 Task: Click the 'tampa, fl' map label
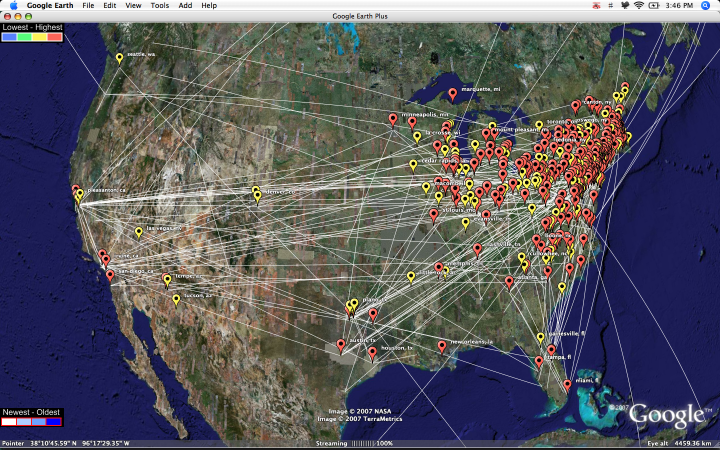[x=558, y=357]
